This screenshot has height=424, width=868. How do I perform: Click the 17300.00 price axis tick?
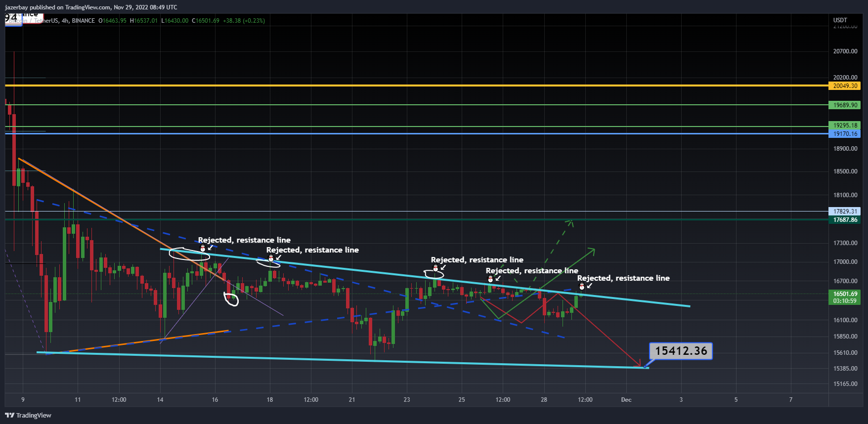(845, 243)
